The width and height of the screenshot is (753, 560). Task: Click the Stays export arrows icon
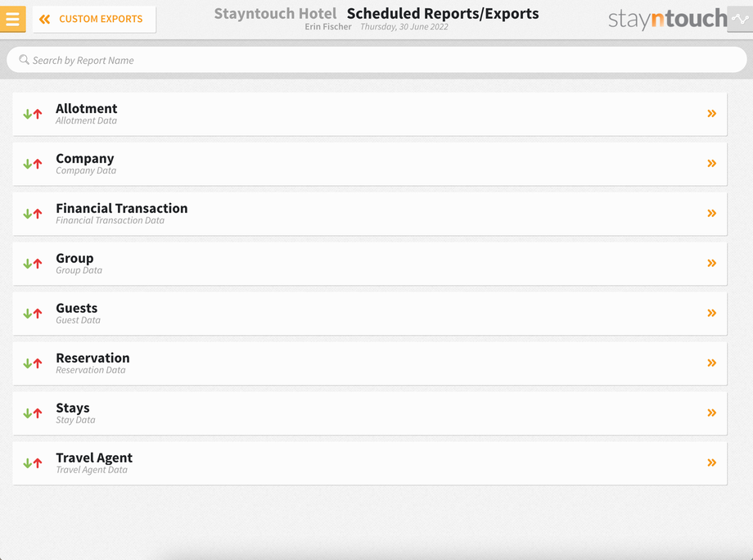click(33, 413)
